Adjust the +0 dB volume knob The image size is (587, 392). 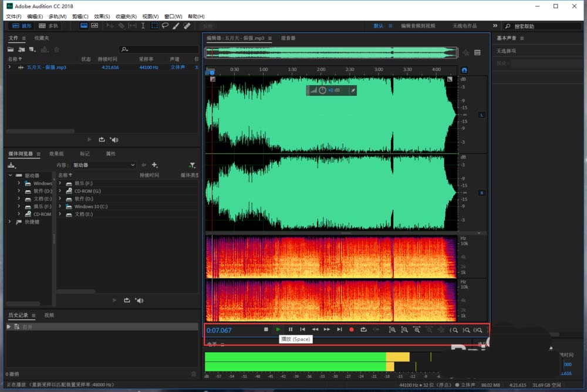322,90
